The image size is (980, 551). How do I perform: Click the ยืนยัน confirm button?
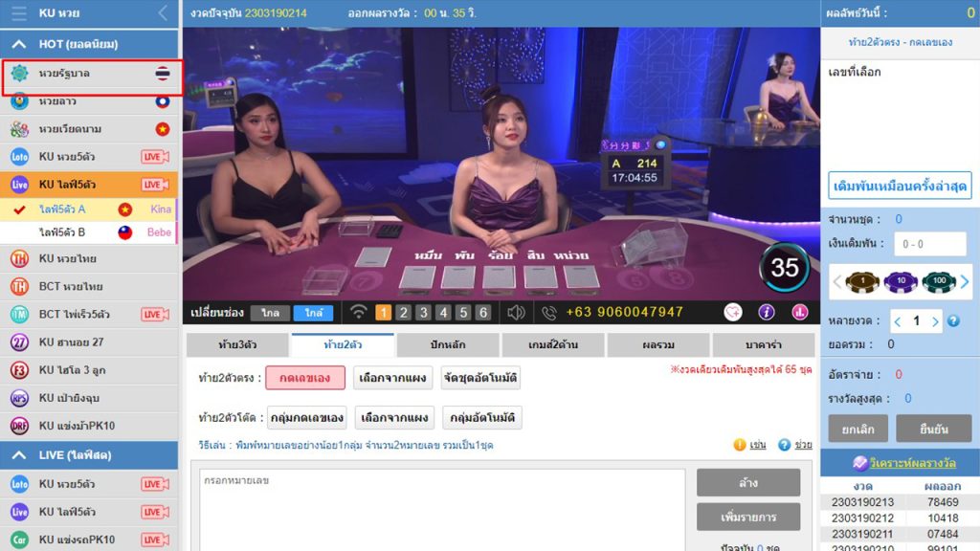click(934, 430)
